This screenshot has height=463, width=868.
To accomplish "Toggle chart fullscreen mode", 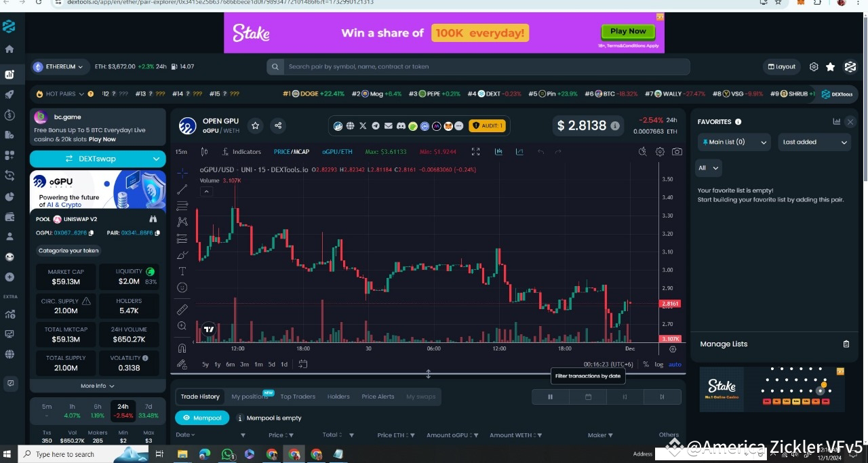I will click(475, 152).
